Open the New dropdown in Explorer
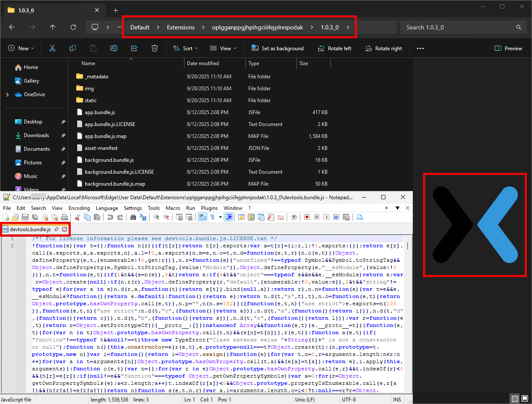Screen dimensions: 532x404 click(x=21, y=48)
